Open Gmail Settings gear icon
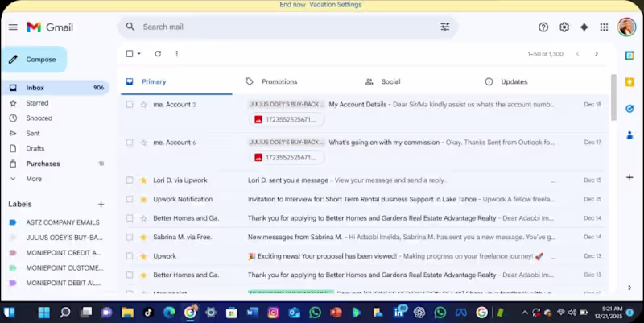The width and height of the screenshot is (644, 323). (x=564, y=27)
